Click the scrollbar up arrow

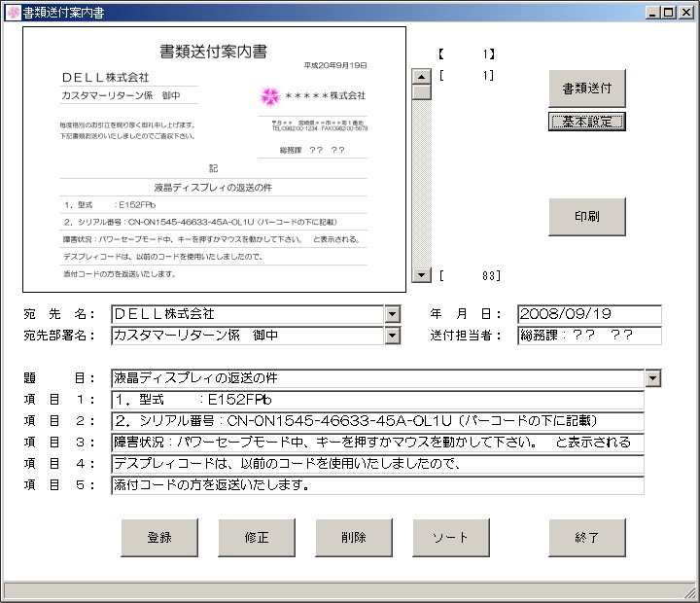[x=421, y=77]
